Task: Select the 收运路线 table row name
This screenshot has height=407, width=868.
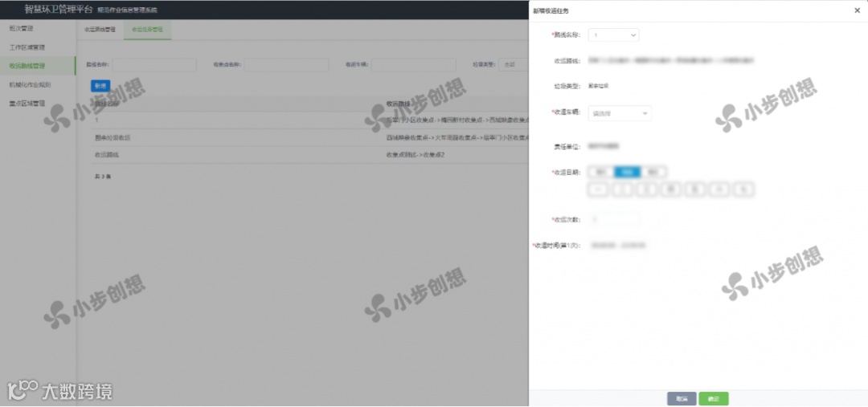Action: click(x=107, y=155)
